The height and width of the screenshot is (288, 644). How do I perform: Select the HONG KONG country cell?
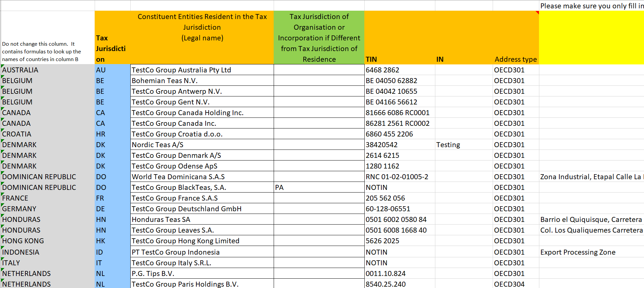point(48,241)
